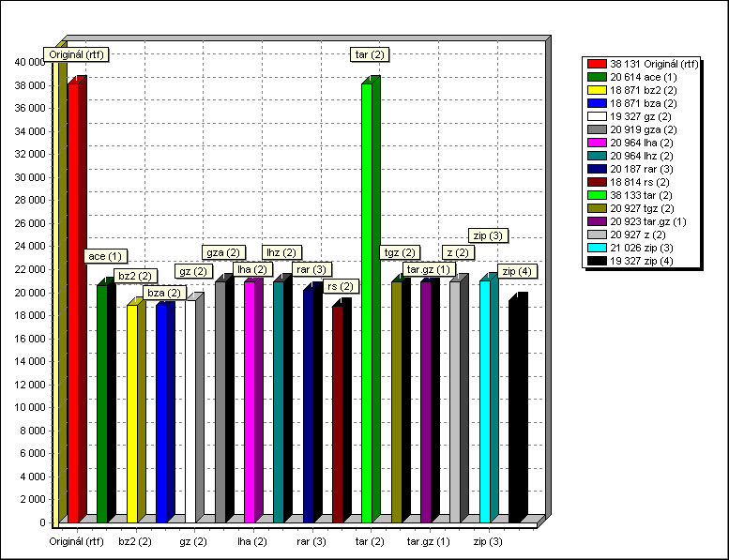Click the 'lhz (2)' bar data label
Image resolution: width=729 pixels, height=560 pixels.
(x=281, y=252)
